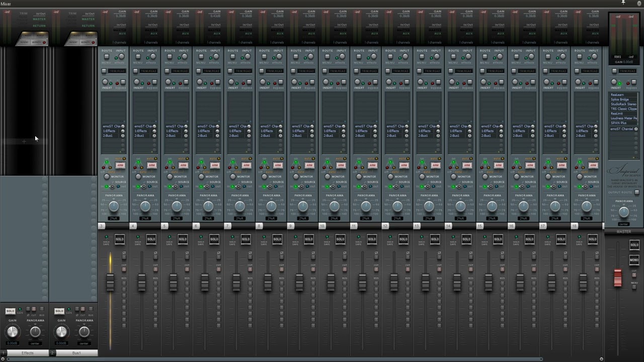Arm track 6 for recording
644x362 pixels.
(215, 165)
